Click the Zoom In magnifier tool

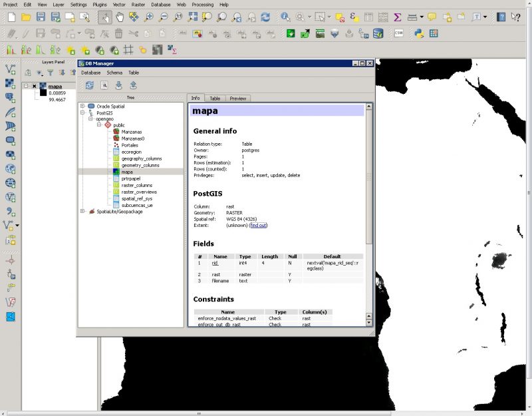pyautogui.click(x=148, y=17)
